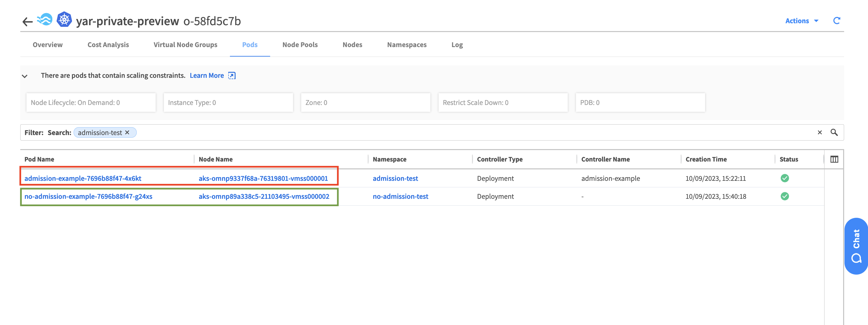Open the admission-test namespace link
The image size is (868, 325).
click(x=395, y=178)
